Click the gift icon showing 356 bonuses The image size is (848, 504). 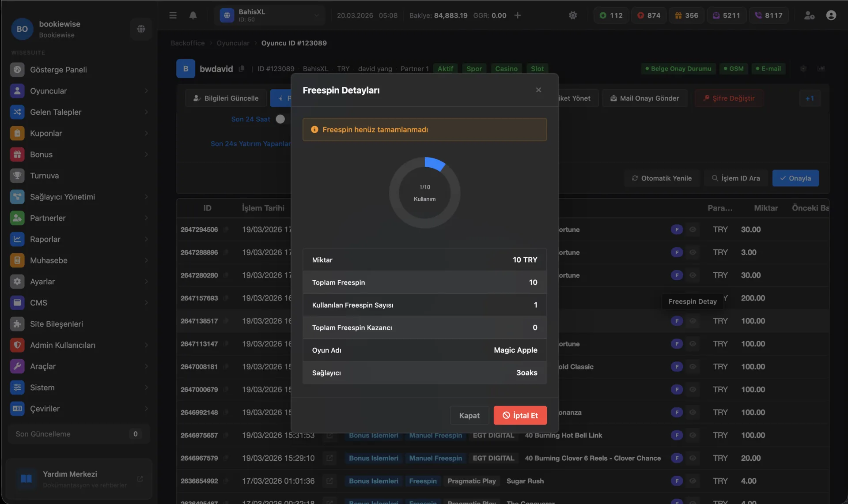point(679,15)
